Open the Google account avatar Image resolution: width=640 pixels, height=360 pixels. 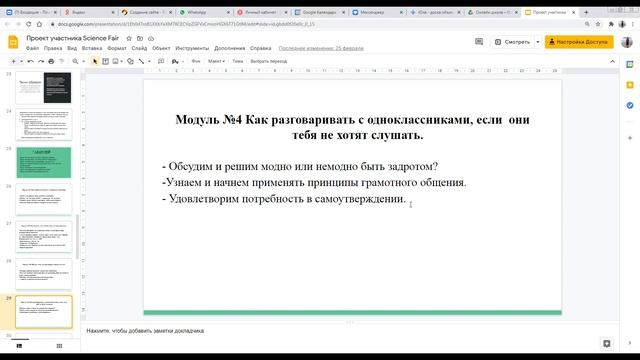pyautogui.click(x=627, y=42)
